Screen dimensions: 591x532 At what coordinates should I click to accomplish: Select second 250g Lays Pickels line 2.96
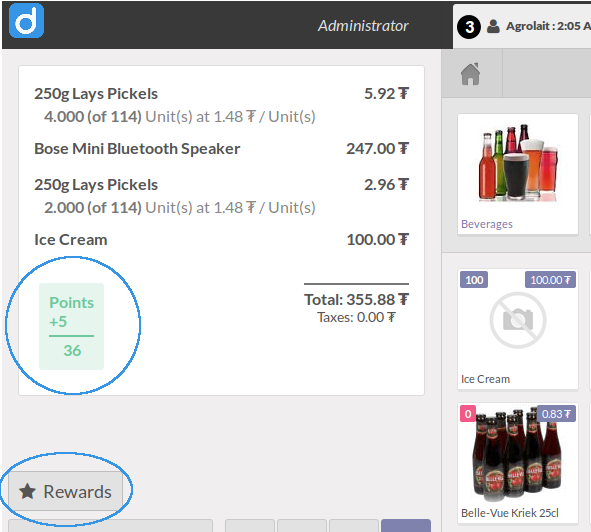[222, 196]
